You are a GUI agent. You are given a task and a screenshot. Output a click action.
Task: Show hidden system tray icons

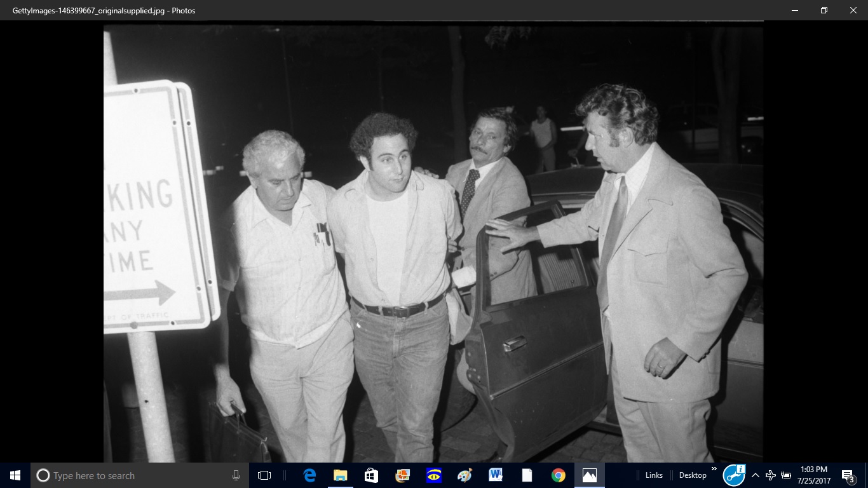pos(756,475)
